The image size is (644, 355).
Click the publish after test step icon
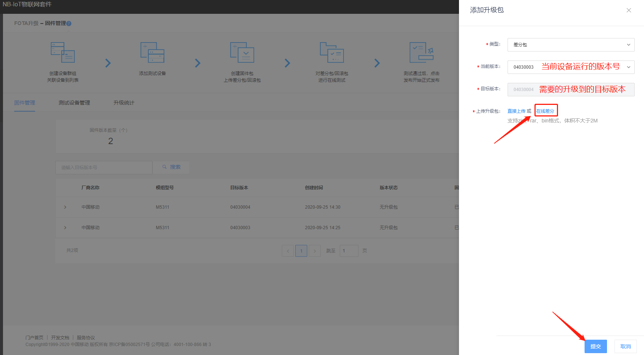[x=422, y=52]
